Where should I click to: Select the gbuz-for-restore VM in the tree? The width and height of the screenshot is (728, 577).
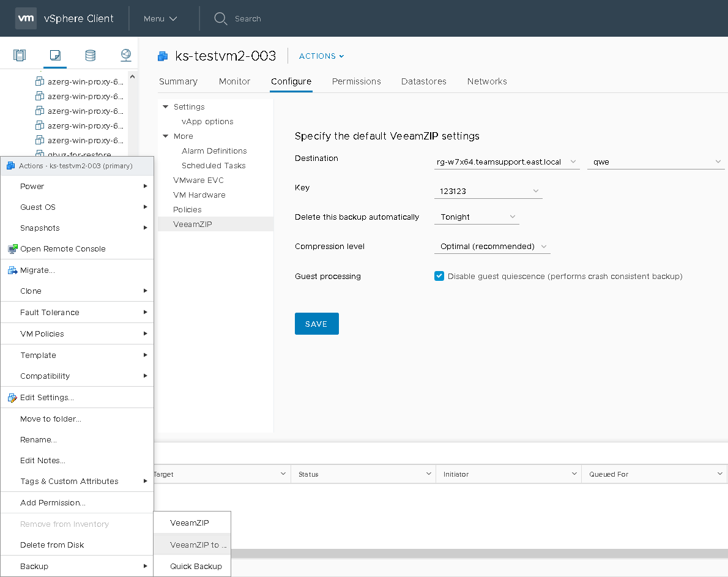point(80,155)
